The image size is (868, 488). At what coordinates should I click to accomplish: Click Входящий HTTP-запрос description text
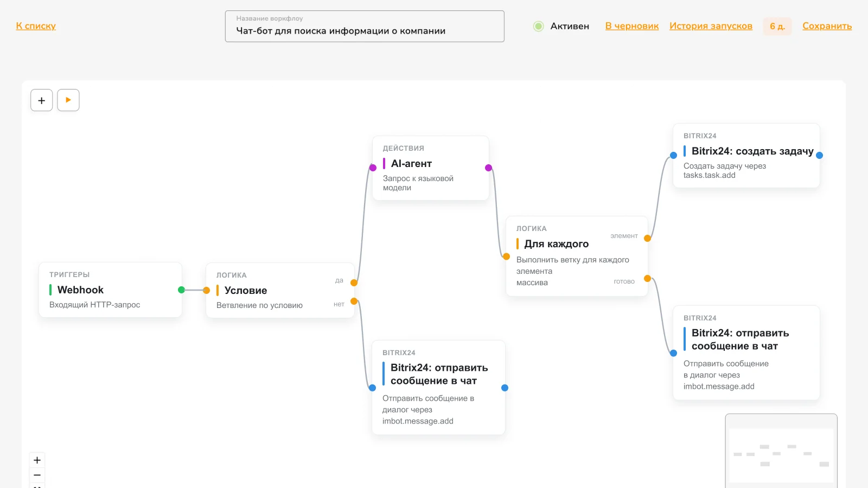[x=95, y=305]
